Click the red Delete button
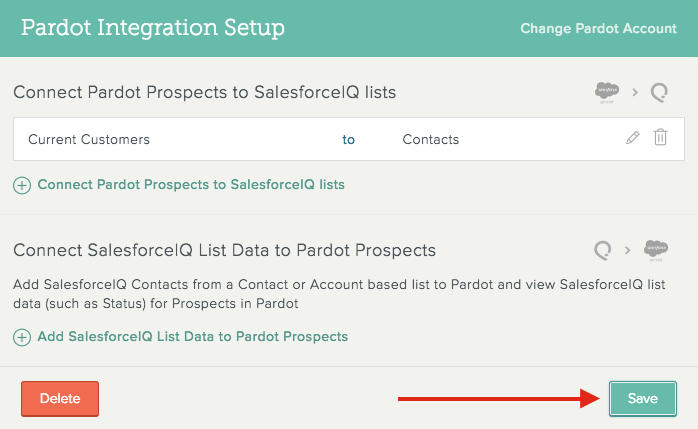Screen dimensions: 698x429 pos(60,398)
